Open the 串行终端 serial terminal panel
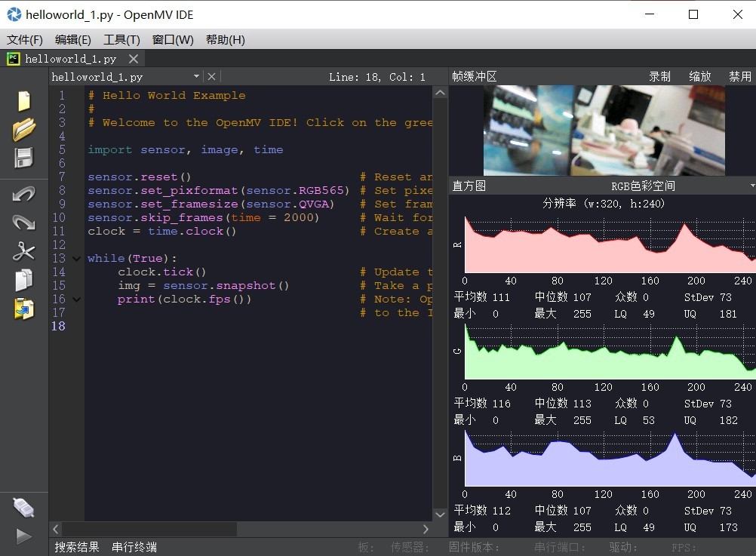756x556 pixels. pos(134,547)
